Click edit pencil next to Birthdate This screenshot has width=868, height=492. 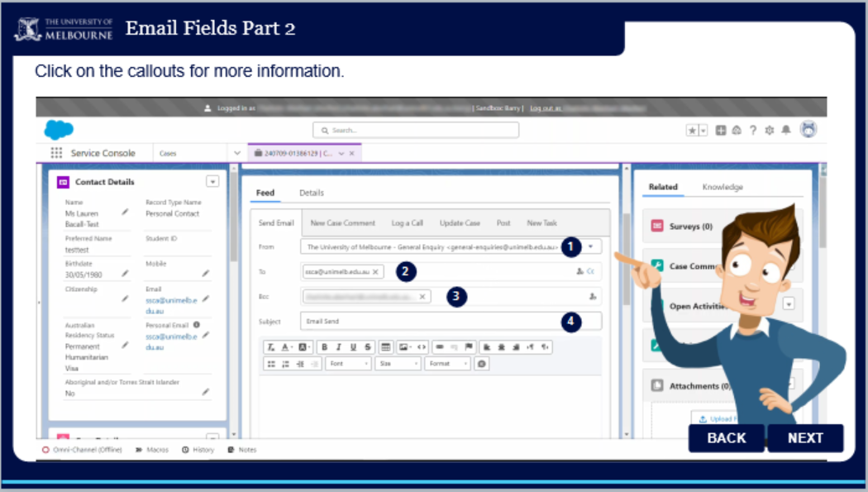pyautogui.click(x=125, y=273)
